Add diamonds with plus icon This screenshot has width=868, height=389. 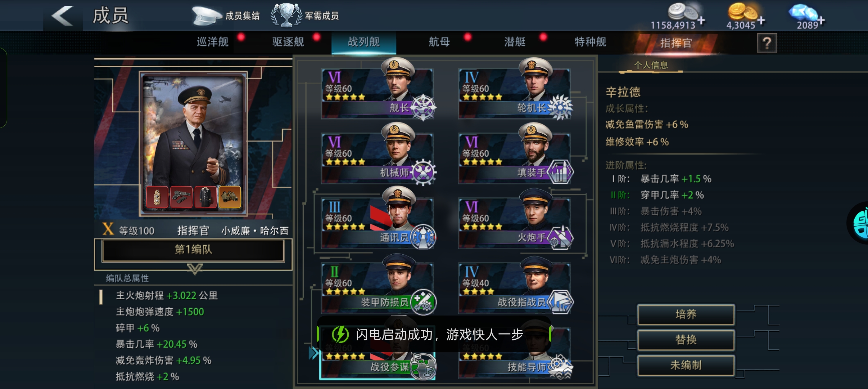coord(820,21)
